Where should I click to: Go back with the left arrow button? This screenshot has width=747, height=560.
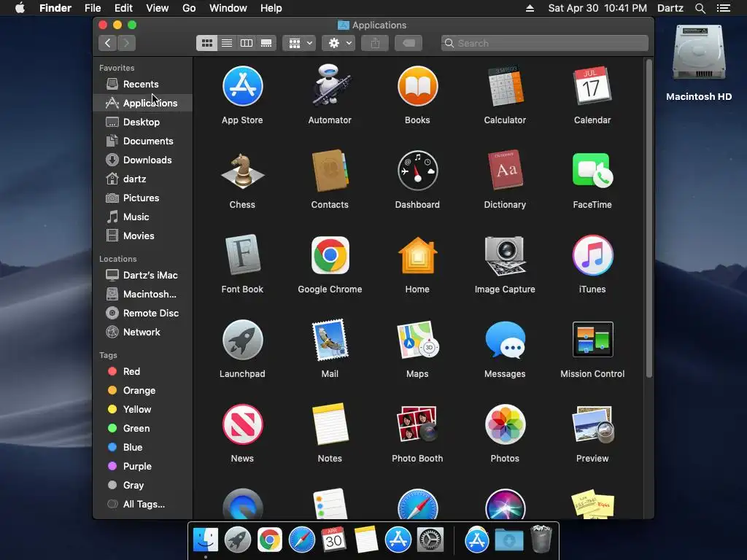click(x=108, y=43)
